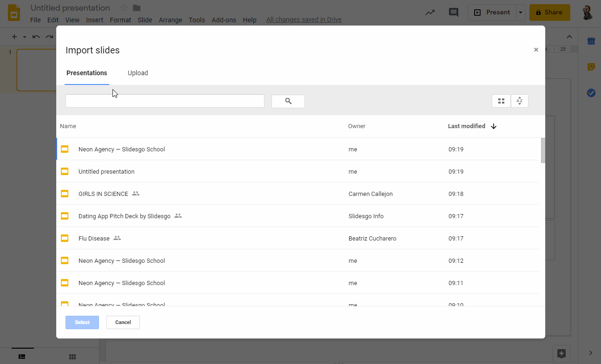Open the Insert menu
The image size is (601, 364).
95,20
